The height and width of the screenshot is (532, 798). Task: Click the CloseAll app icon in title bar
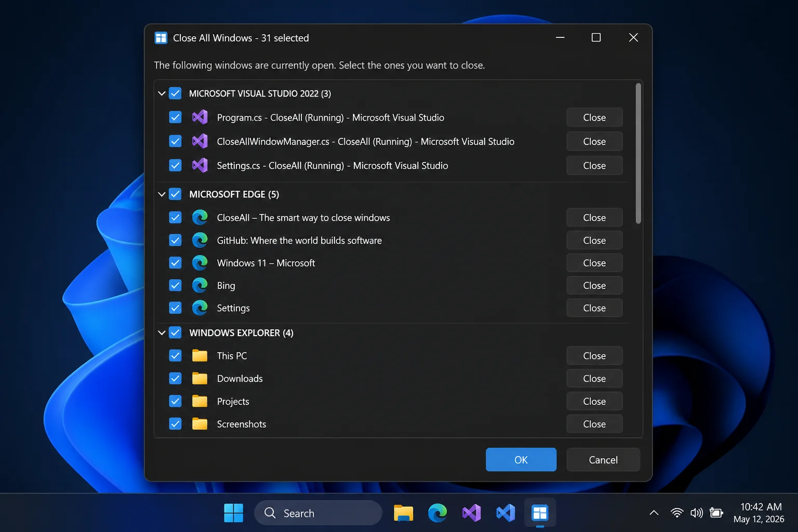point(161,38)
